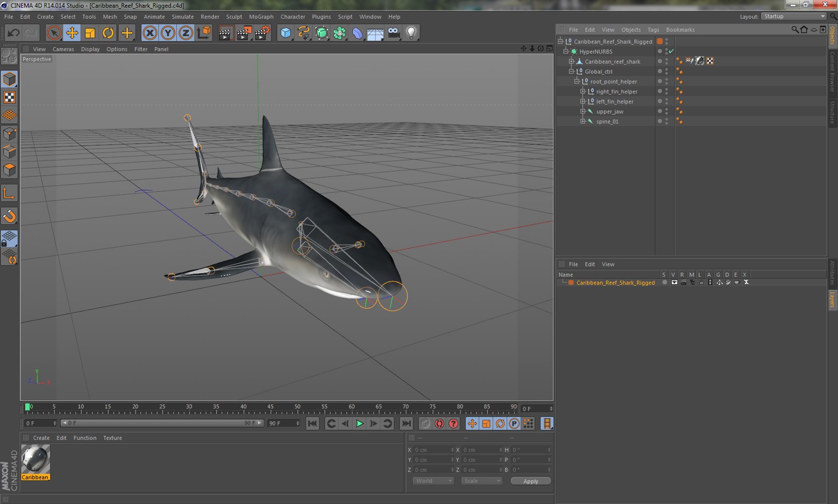The image size is (838, 504).
Task: Activate the Scale tool
Action: 90,33
